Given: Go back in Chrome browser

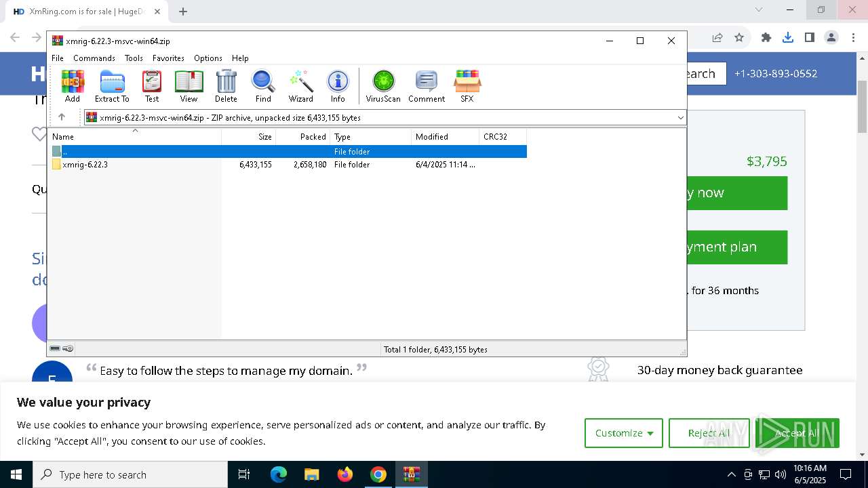Looking at the screenshot, I should [x=15, y=38].
